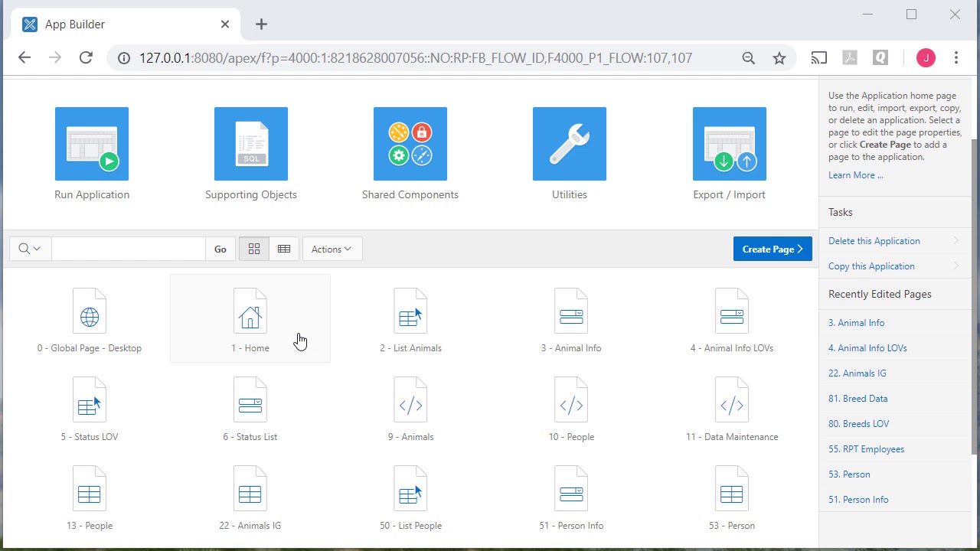980x551 pixels.
Task: Open page 6 Status List icon
Action: point(250,399)
